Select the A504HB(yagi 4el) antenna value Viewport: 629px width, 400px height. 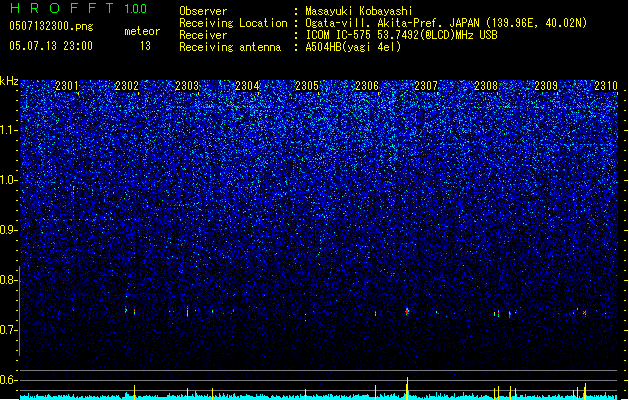pyautogui.click(x=353, y=47)
